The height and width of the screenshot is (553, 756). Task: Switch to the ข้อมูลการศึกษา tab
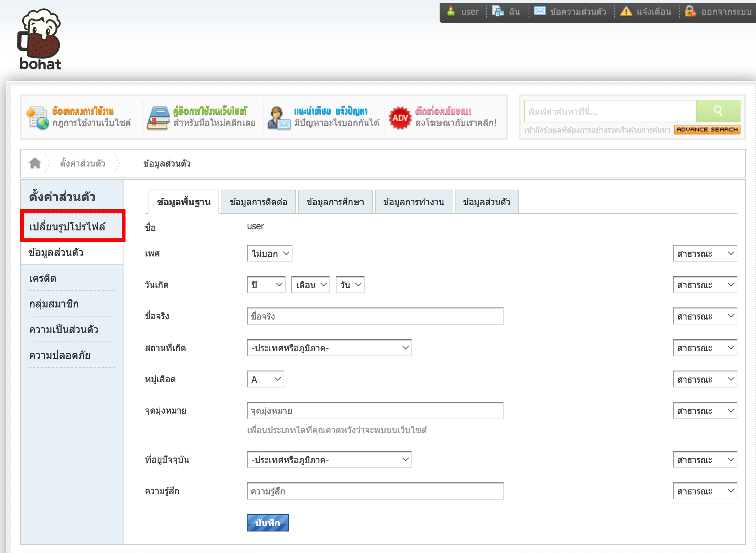click(x=335, y=202)
